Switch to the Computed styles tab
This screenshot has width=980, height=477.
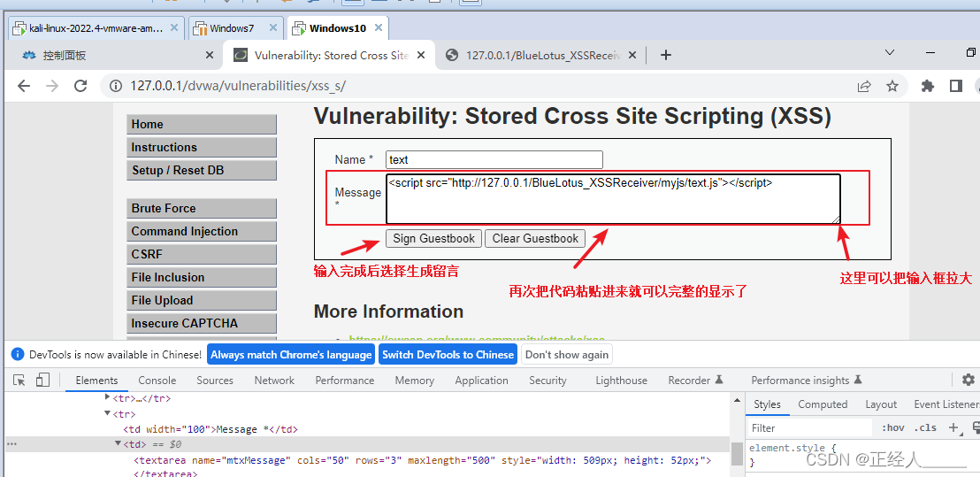[x=823, y=404]
